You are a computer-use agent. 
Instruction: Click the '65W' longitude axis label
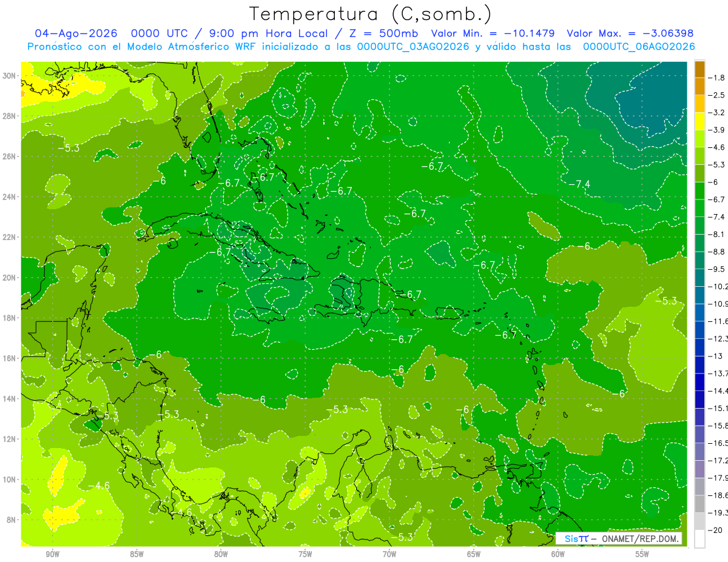pos(474,554)
